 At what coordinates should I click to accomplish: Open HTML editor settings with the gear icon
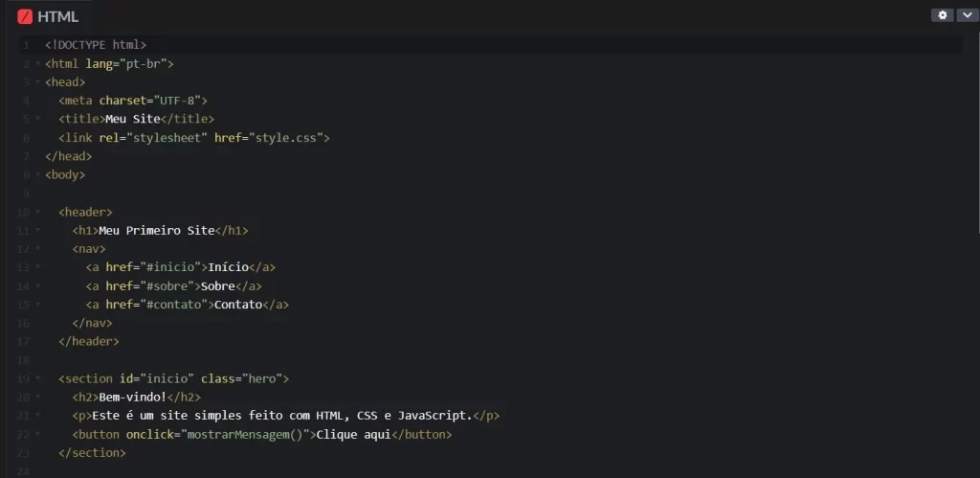(x=944, y=15)
